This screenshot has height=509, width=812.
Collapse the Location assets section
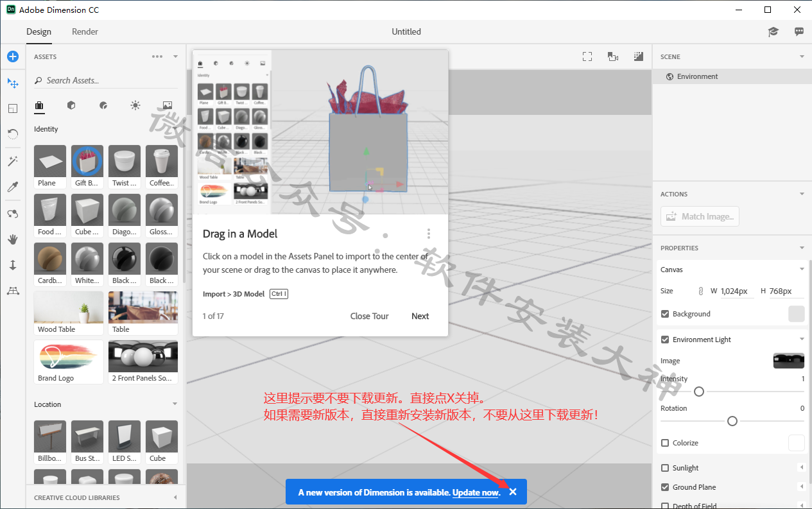coord(175,404)
